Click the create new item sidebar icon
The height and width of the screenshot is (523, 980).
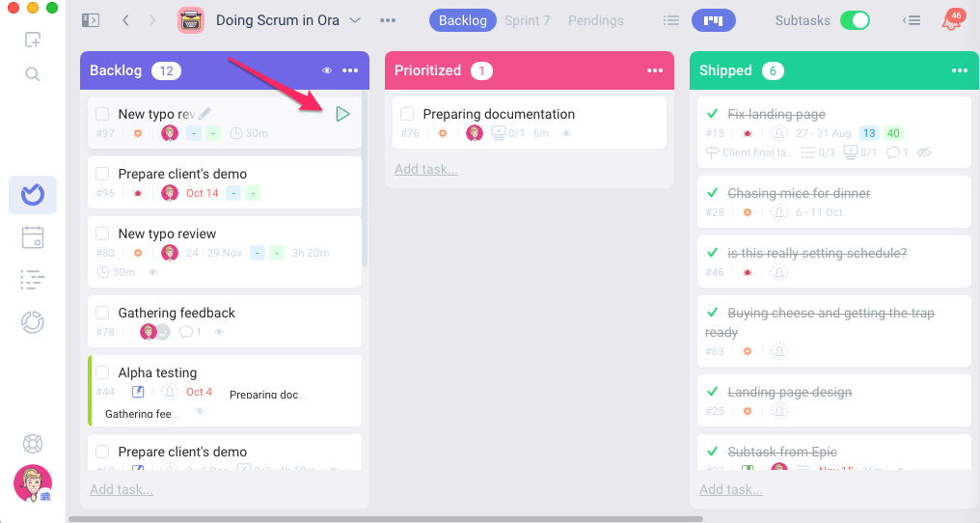coord(33,40)
